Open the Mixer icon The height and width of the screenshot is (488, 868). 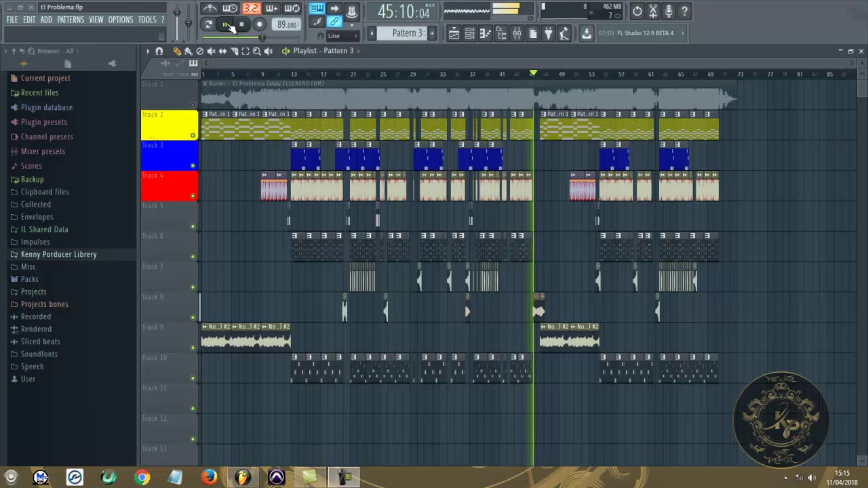pyautogui.click(x=517, y=33)
